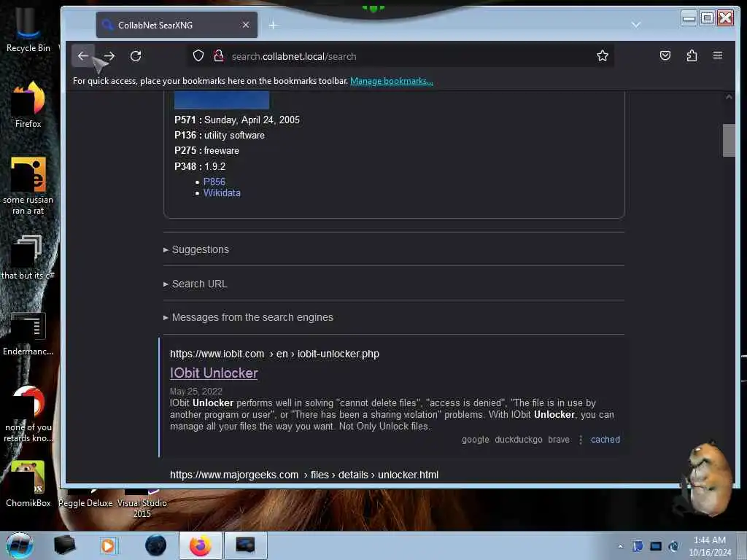Open the IObit Unlocker result title
Viewport: 747px width, 560px height.
point(214,373)
